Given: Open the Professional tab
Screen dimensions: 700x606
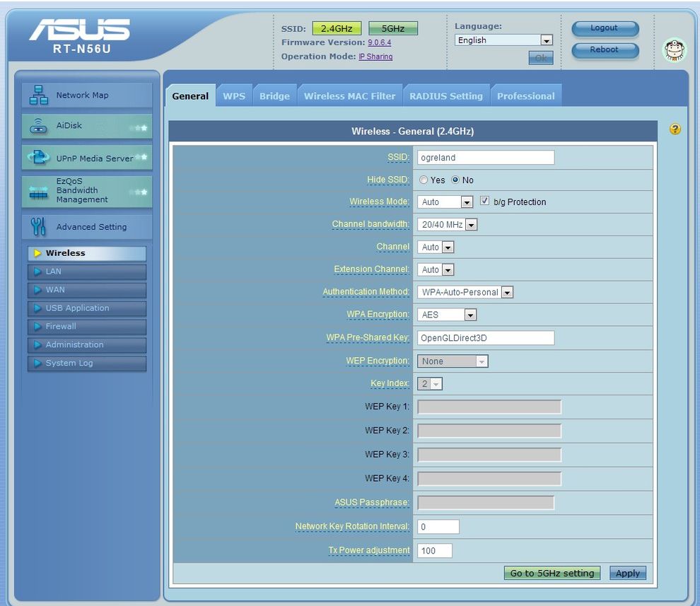Looking at the screenshot, I should click(x=525, y=96).
